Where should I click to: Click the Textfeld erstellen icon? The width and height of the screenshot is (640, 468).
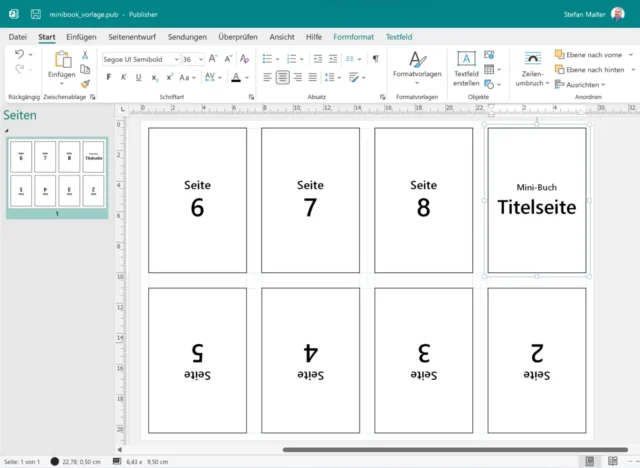pyautogui.click(x=466, y=60)
